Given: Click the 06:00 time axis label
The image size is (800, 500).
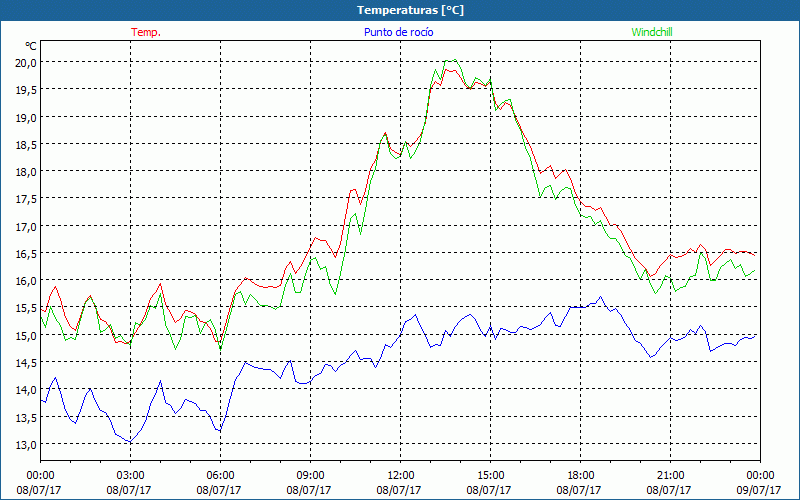Looking at the screenshot, I should click(x=220, y=475).
